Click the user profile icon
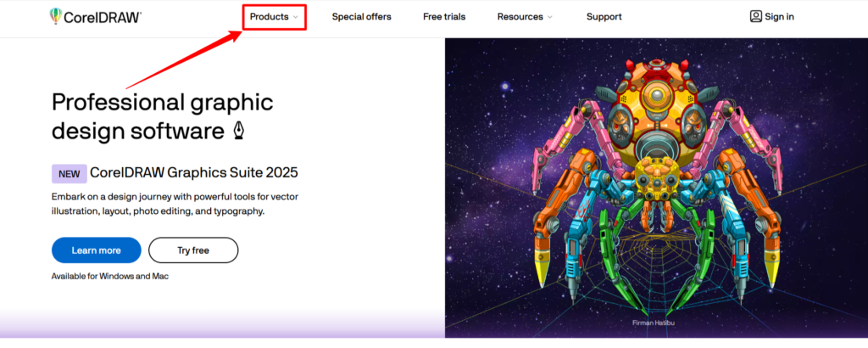868x348 pixels. [x=756, y=16]
